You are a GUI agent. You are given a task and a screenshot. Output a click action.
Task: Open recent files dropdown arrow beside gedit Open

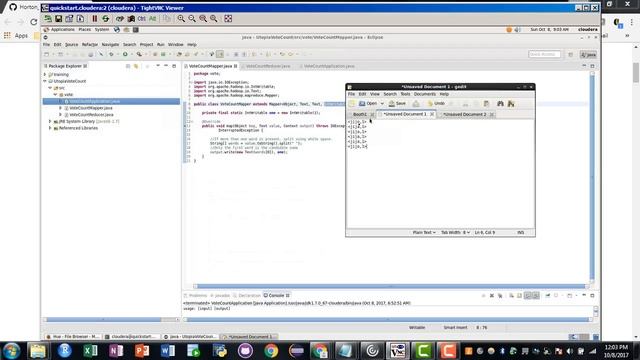382,104
